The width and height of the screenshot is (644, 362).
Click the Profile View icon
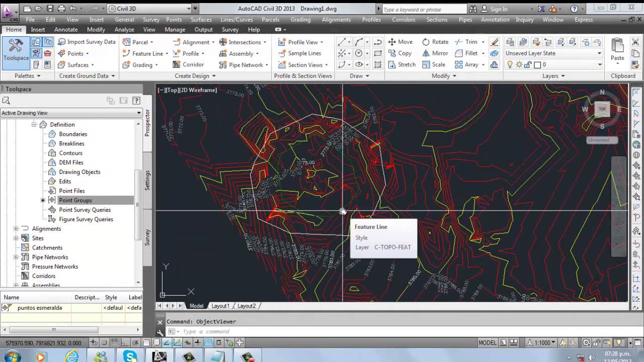(x=282, y=42)
